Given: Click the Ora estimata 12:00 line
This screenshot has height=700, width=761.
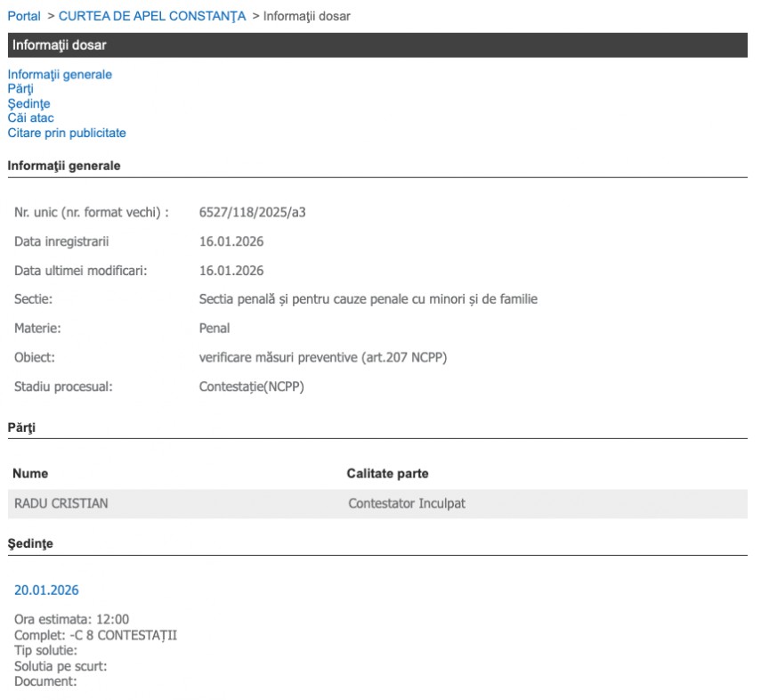Looking at the screenshot, I should point(71,620).
